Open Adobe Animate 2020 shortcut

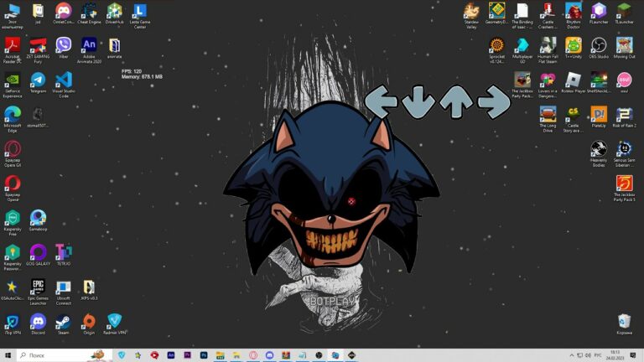tap(89, 50)
